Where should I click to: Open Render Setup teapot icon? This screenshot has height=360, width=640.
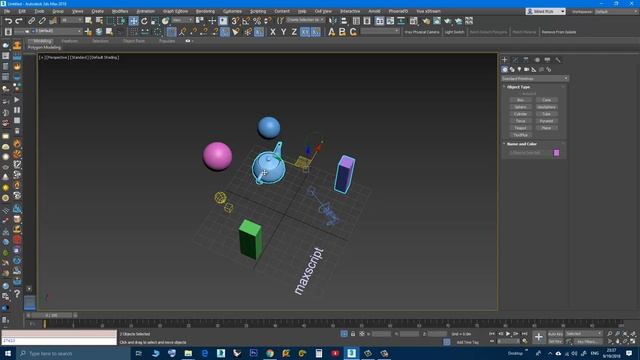426,21
